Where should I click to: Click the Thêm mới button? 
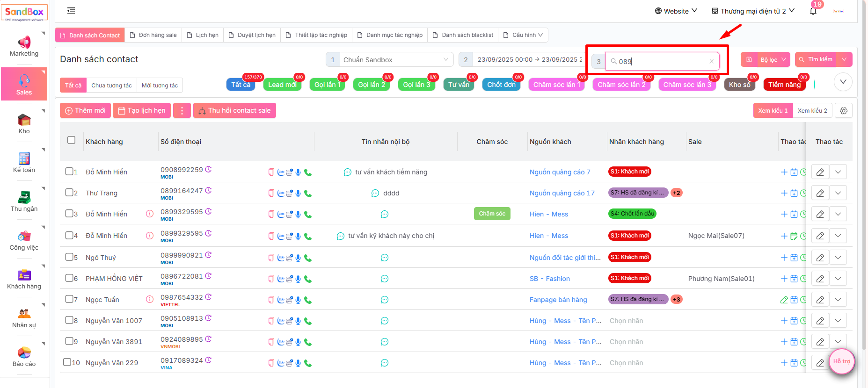(x=85, y=110)
